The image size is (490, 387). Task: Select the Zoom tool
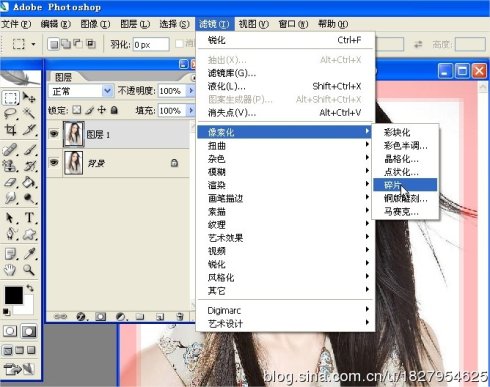pyautogui.click(x=29, y=270)
